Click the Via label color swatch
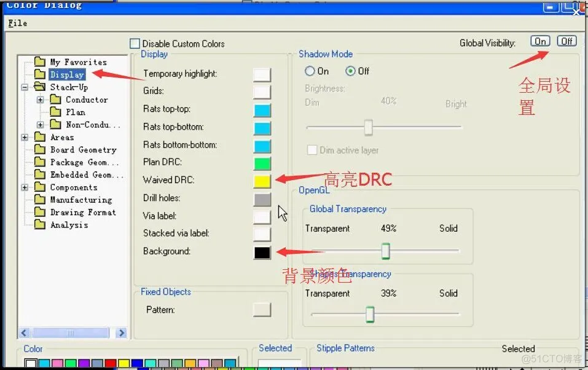The width and height of the screenshot is (588, 370). [262, 217]
